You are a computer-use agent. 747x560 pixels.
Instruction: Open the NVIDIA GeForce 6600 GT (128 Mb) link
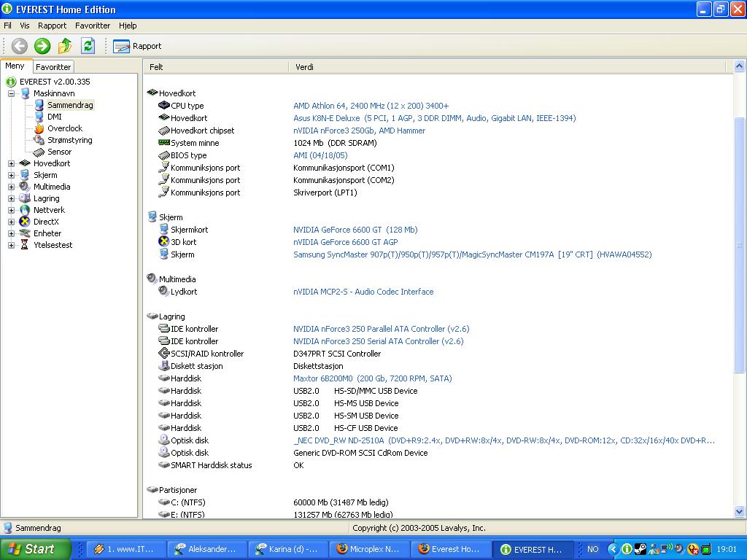point(355,230)
